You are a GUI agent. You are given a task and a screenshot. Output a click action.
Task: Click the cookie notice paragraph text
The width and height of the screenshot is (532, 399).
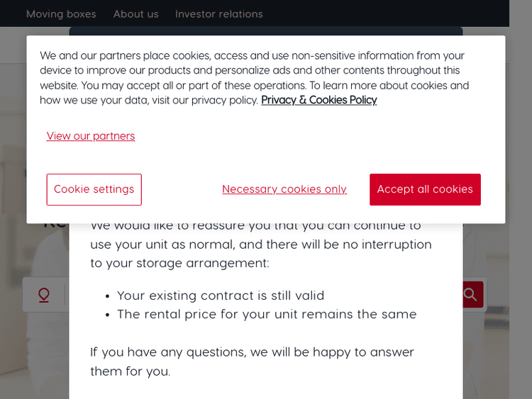pos(254,78)
